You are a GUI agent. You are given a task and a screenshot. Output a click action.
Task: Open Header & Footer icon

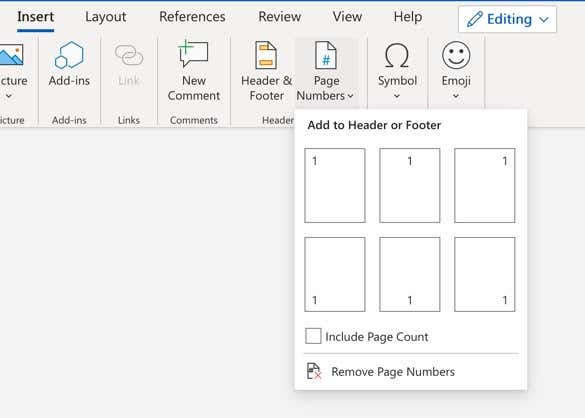[x=266, y=55]
